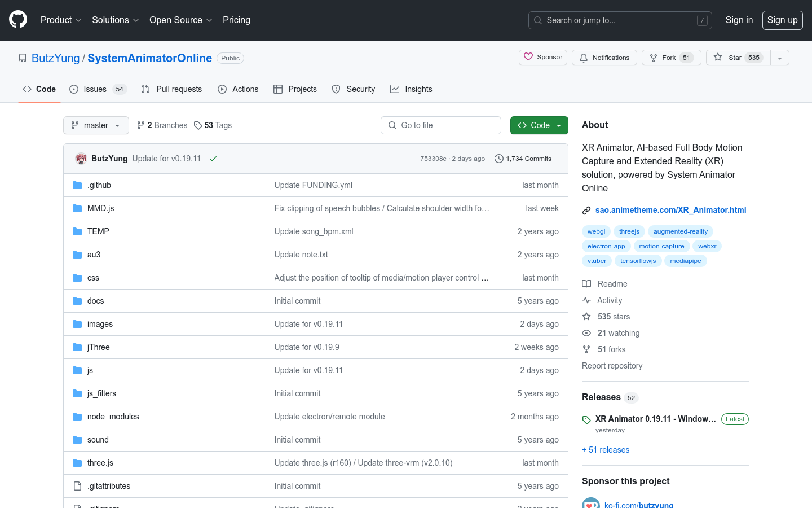Click the Sponsor heart button
Viewport: 812px width, 508px height.
pos(543,58)
